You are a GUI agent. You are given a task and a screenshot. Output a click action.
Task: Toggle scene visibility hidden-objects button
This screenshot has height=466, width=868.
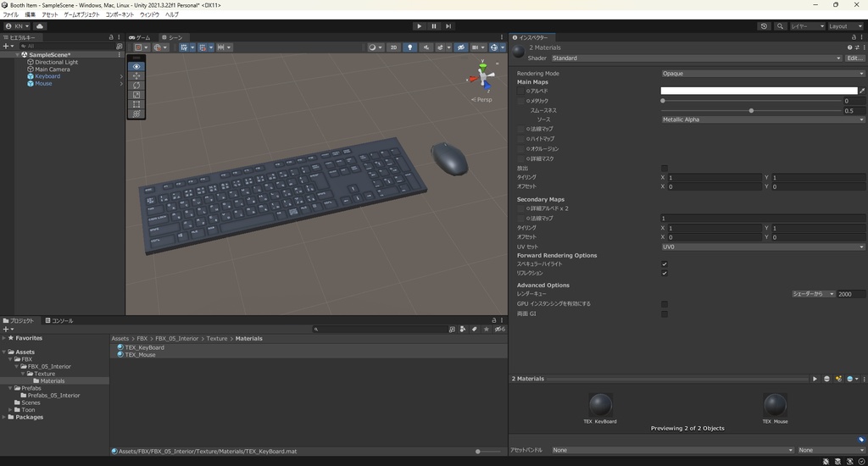tap(460, 47)
